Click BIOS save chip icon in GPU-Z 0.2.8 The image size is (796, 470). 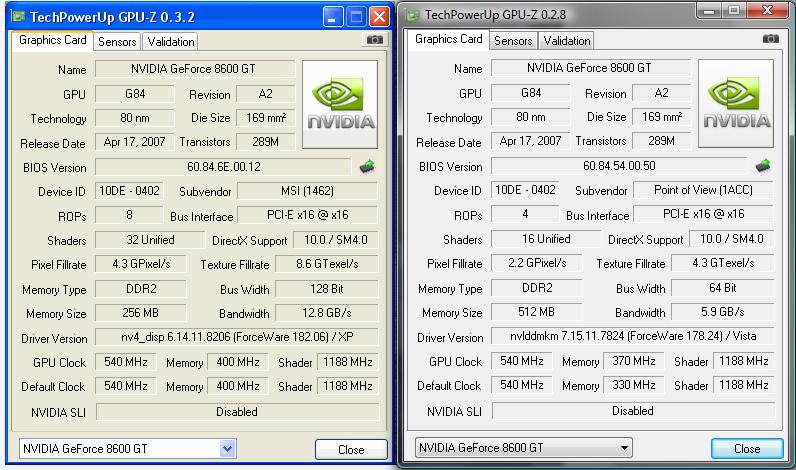click(x=763, y=165)
